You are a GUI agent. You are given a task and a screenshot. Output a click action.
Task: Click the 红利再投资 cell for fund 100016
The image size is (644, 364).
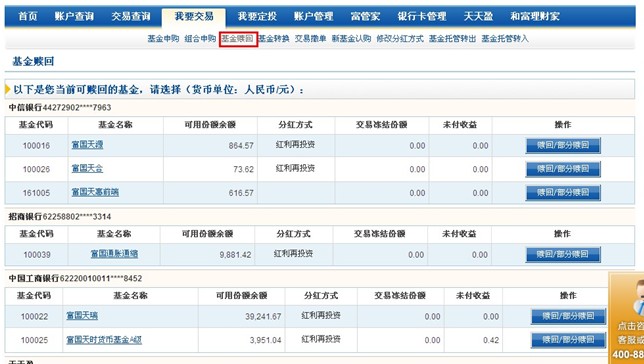pyautogui.click(x=295, y=145)
